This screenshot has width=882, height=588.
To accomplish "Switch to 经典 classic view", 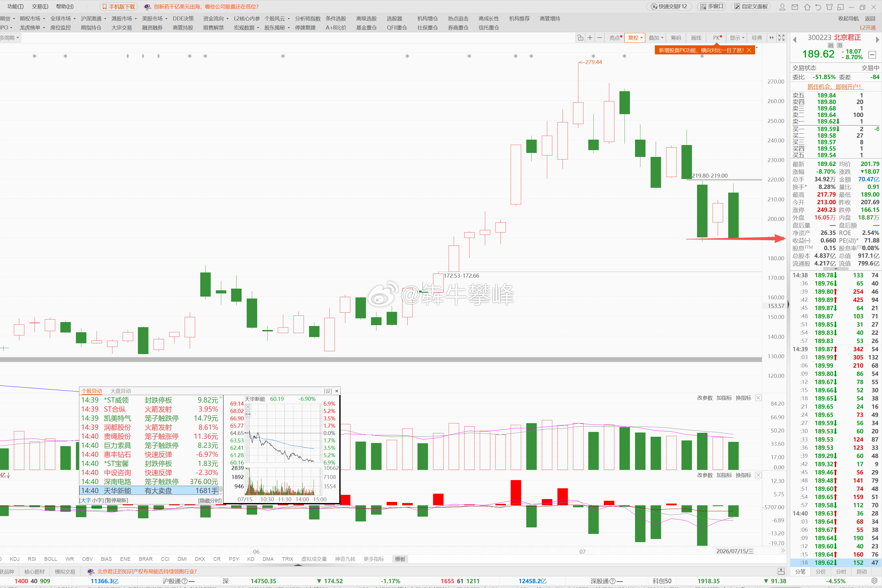I will (757, 38).
